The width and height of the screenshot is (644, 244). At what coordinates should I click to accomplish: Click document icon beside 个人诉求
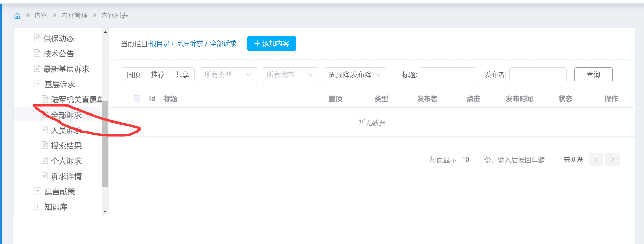(45, 160)
